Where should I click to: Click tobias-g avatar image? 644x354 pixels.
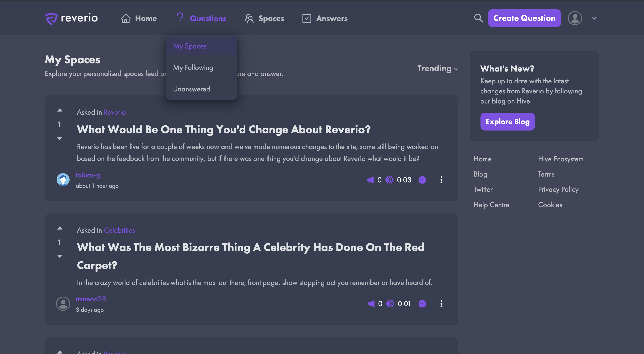(63, 180)
